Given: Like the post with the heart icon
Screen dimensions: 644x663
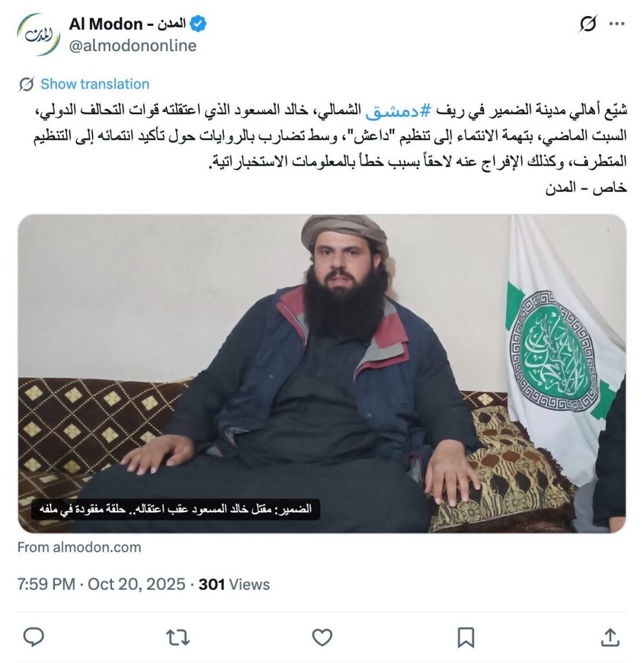Looking at the screenshot, I should 322,637.
